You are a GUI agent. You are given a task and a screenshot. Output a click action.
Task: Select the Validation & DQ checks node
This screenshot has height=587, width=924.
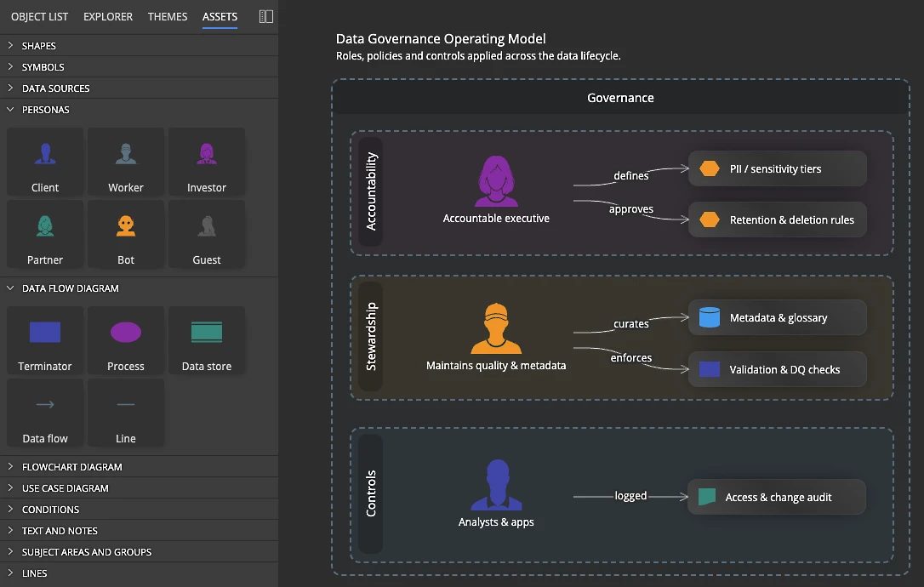point(778,369)
